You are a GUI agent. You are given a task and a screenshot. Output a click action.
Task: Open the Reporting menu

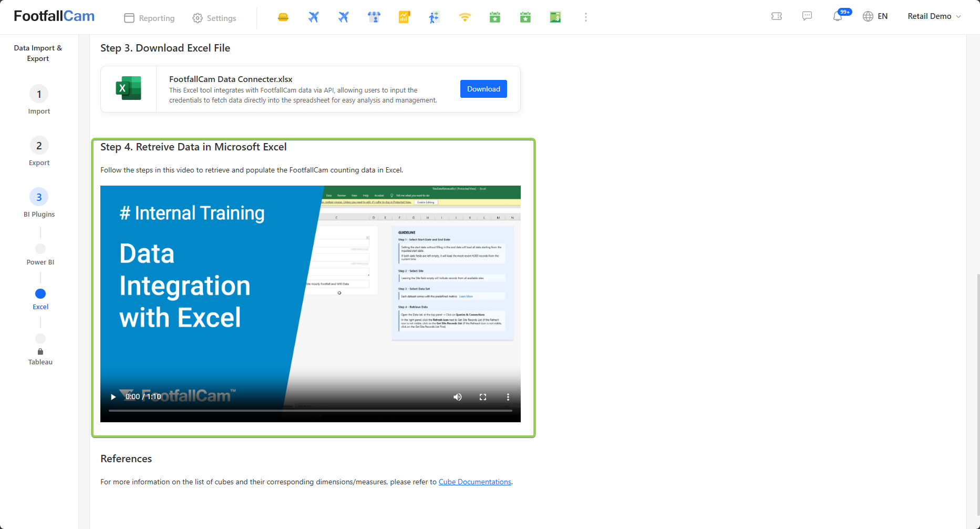point(149,18)
